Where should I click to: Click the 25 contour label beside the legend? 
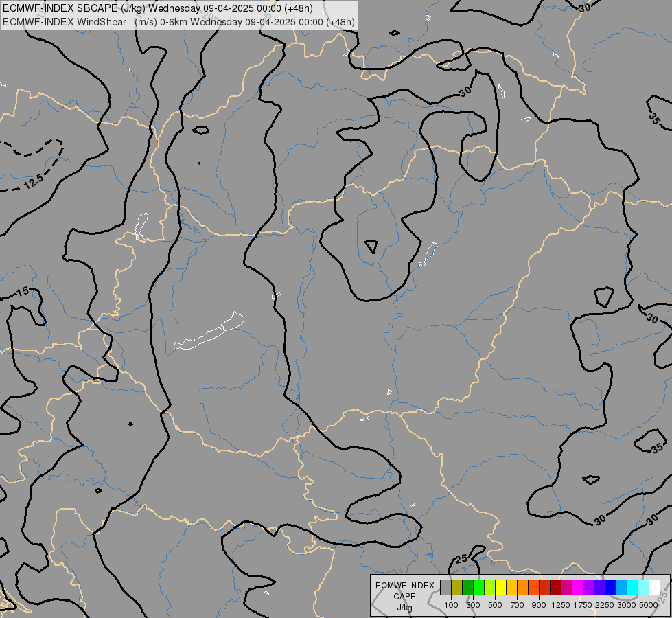pyautogui.click(x=461, y=559)
